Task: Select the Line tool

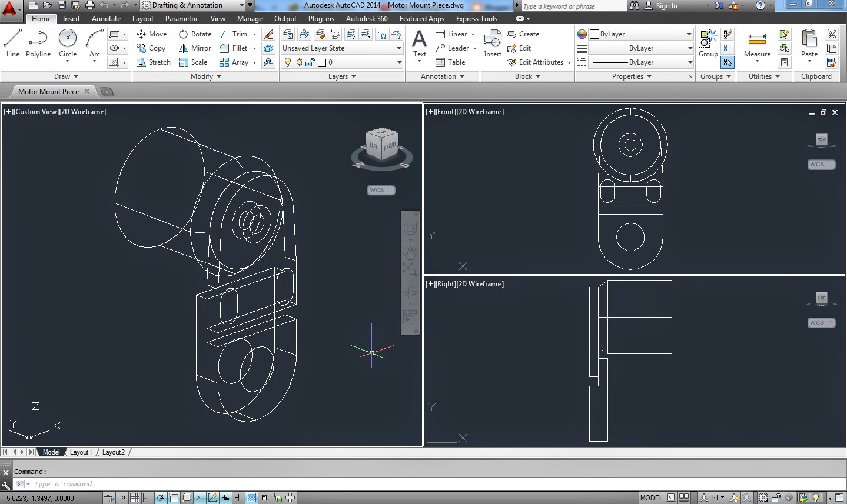Action: [12, 41]
